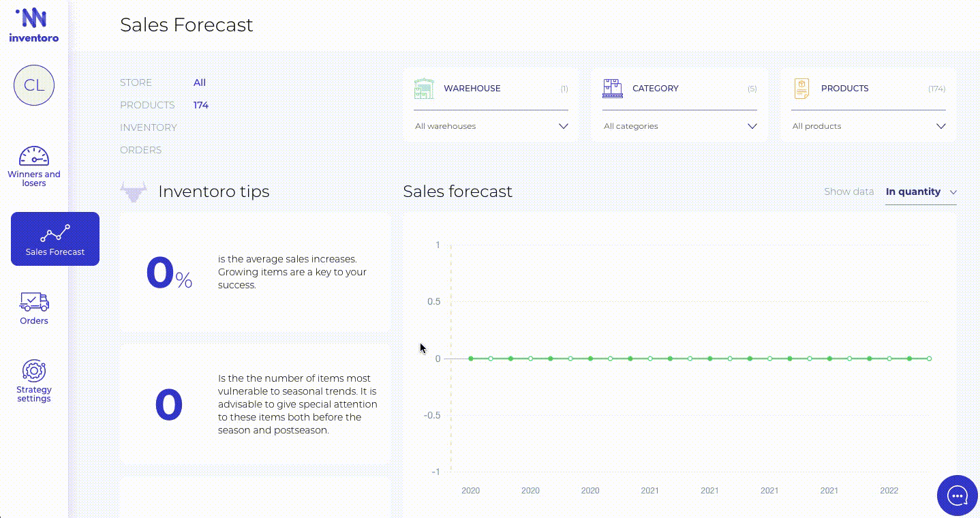The height and width of the screenshot is (518, 980).
Task: Click the Warehouse building icon
Action: (424, 89)
